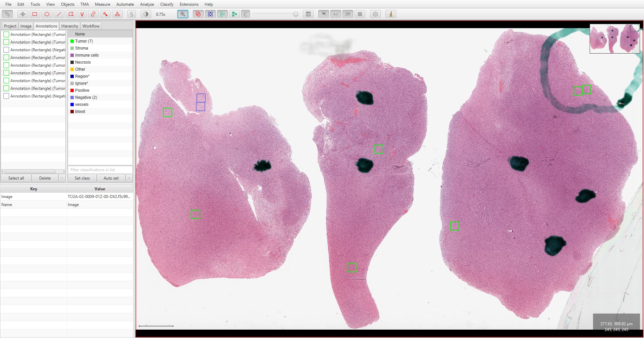The image size is (644, 338).
Task: Select the Brush tool
Action: tap(93, 14)
